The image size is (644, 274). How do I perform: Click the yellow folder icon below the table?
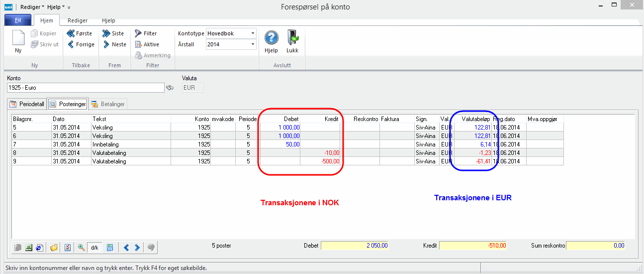point(54,247)
